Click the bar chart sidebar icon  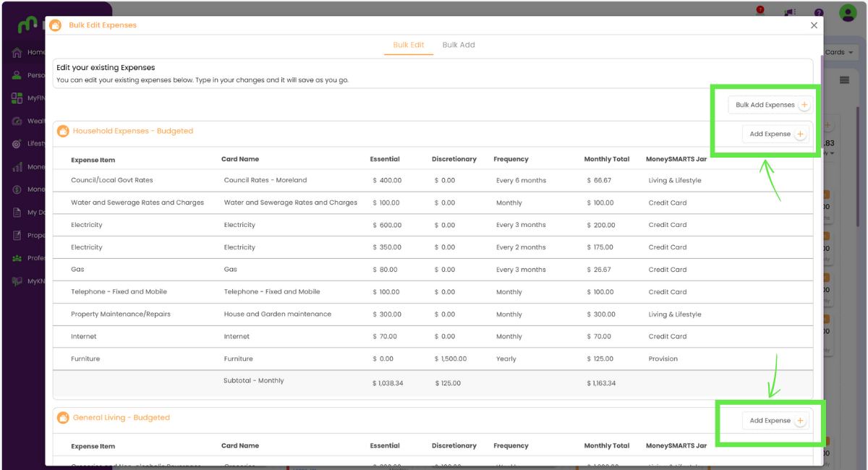[x=17, y=167]
